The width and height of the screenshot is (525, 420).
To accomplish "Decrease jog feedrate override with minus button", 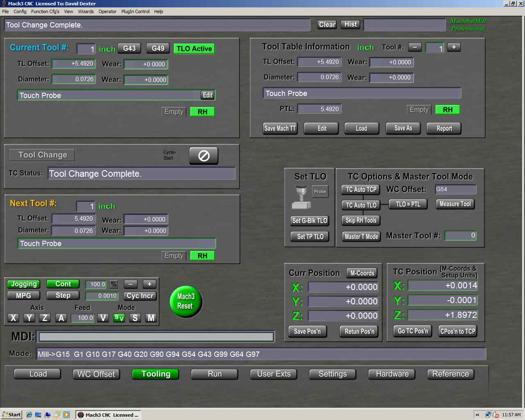I will click(130, 284).
